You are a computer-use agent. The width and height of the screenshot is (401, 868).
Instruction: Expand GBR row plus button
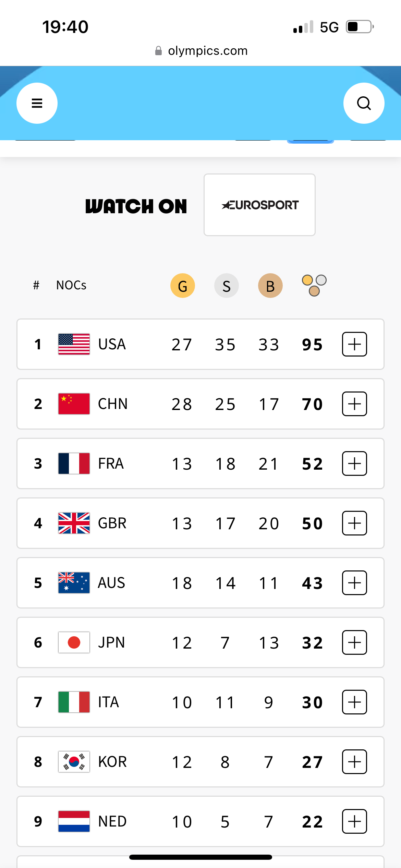354,523
